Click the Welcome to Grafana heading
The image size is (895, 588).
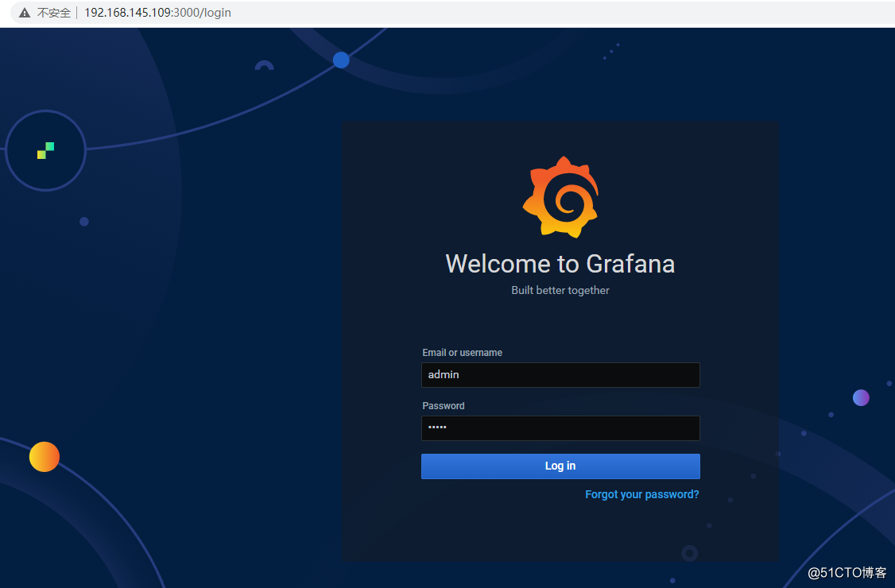[560, 264]
